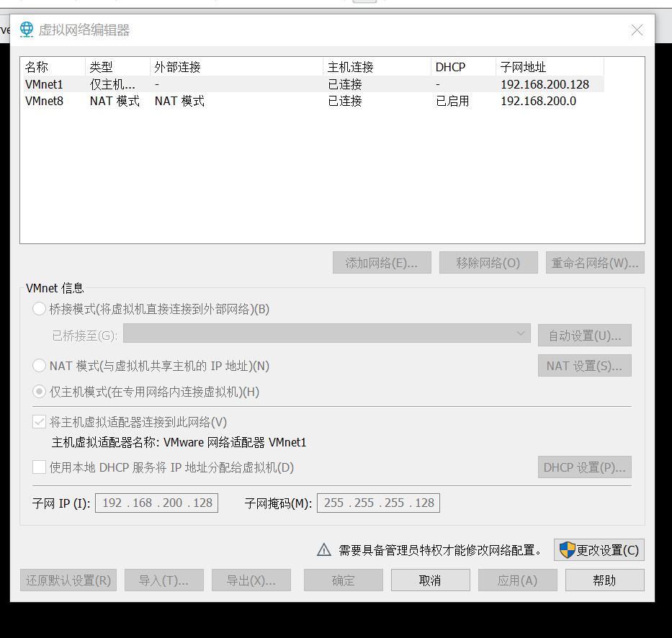Sort by 类型 column header

tap(118, 67)
